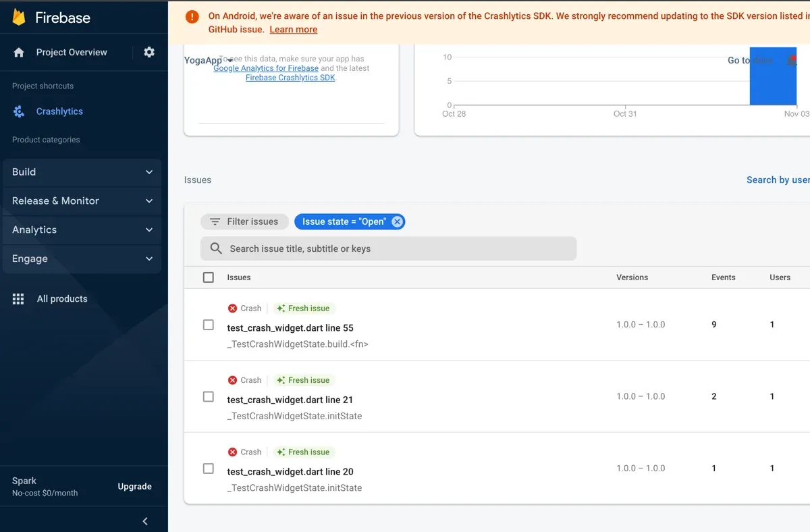This screenshot has height=532, width=810.
Task: Click the Crash icon on line 21 issue
Action: click(232, 380)
